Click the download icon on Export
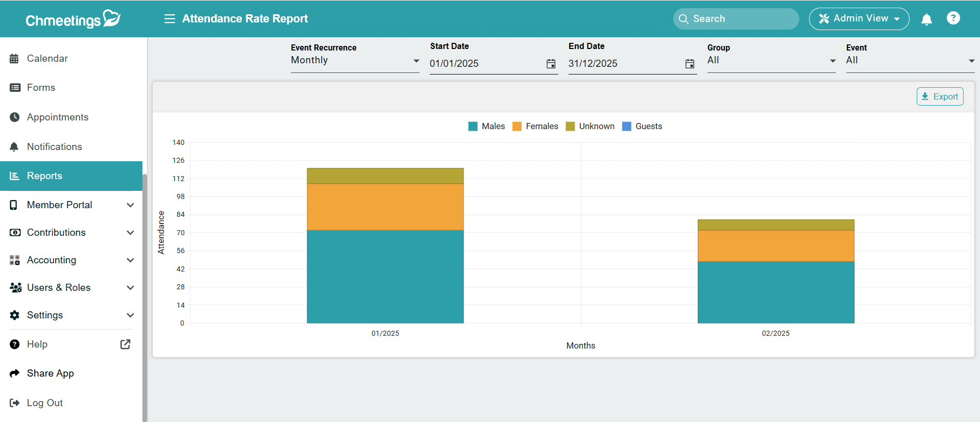 (925, 96)
